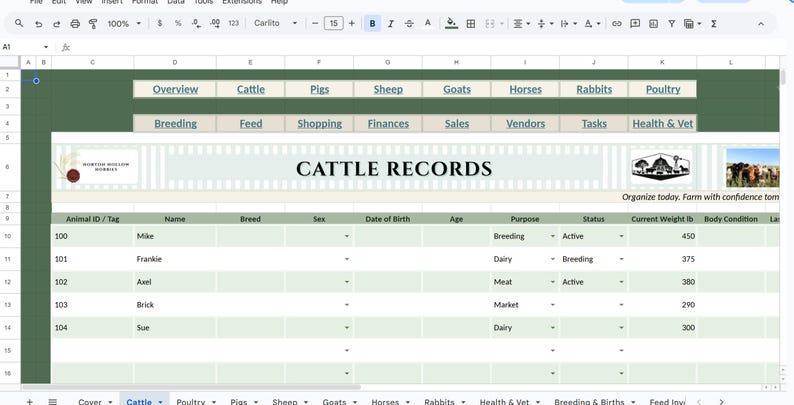
Task: Open the borders menu
Action: 470,23
